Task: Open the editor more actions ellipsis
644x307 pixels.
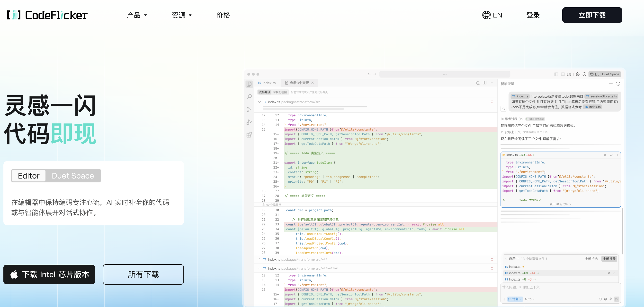Action: point(492,83)
